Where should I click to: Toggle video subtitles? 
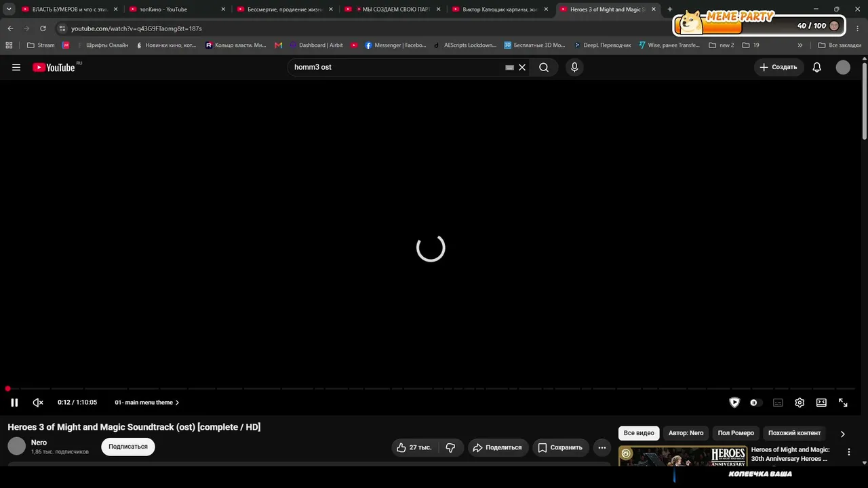point(778,403)
